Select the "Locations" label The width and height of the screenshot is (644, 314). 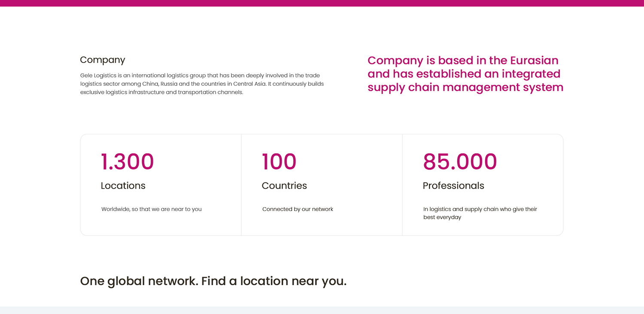[123, 186]
